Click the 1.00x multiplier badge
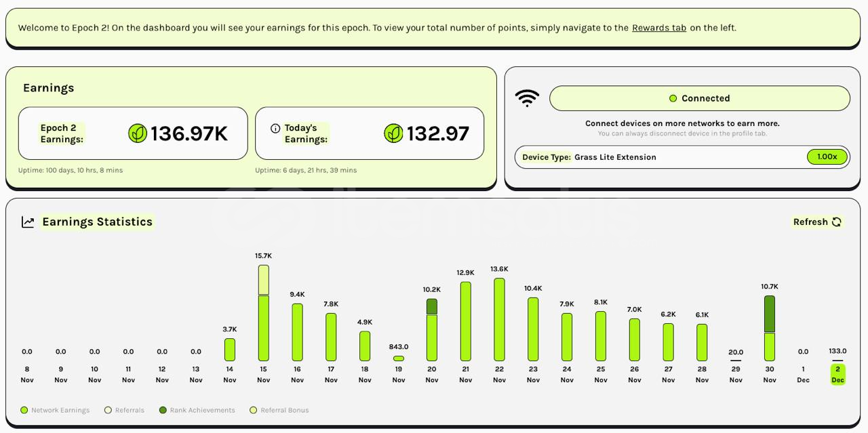The height and width of the screenshot is (433, 868). pyautogui.click(x=827, y=157)
